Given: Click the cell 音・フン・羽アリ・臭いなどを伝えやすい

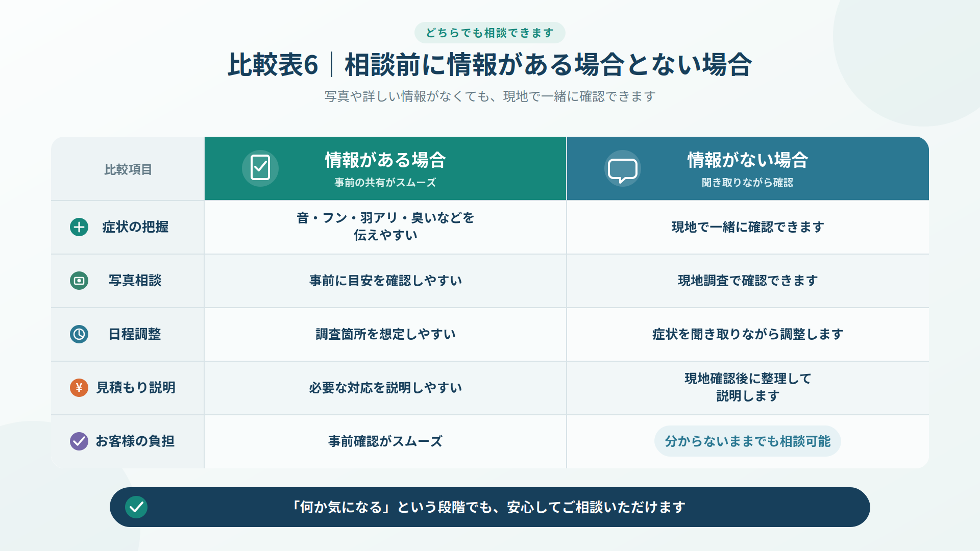Looking at the screenshot, I should coord(385,227).
